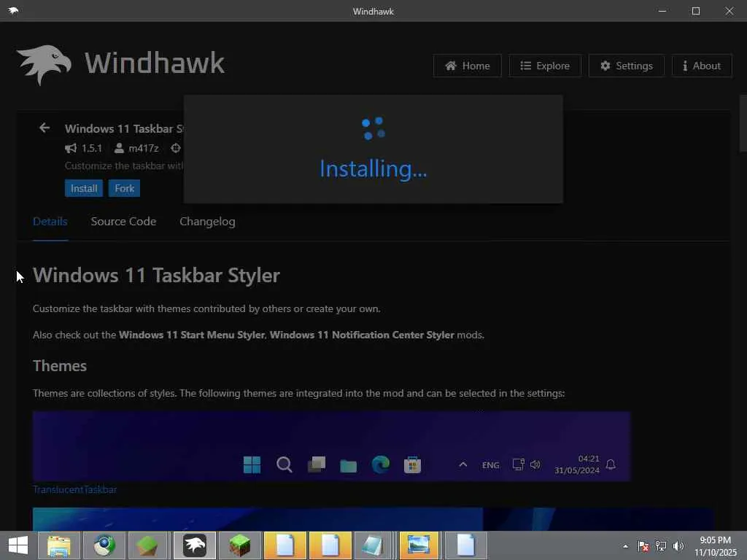The height and width of the screenshot is (560, 747).
Task: Click the taskbar clock showing 9:05 PM
Action: click(715, 545)
